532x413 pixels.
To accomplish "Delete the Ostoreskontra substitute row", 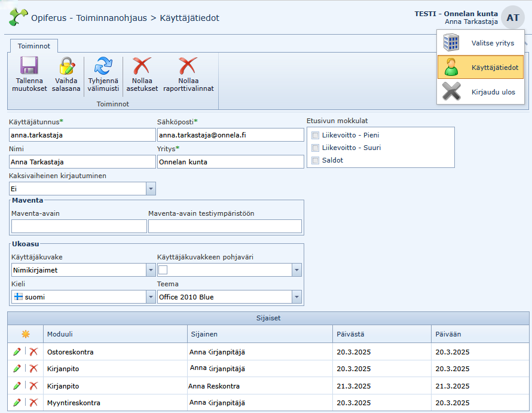I will pyautogui.click(x=33, y=351).
